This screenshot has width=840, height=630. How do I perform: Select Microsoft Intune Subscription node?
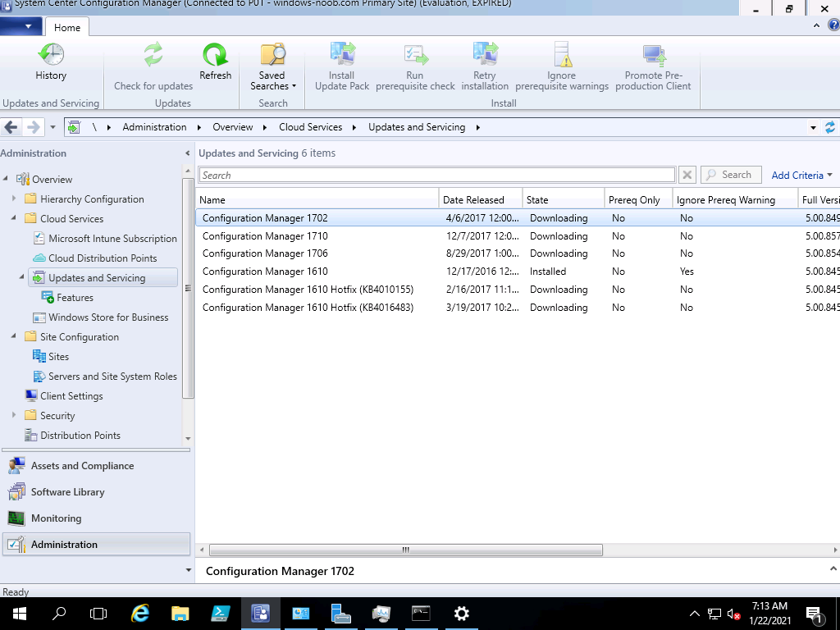(x=105, y=239)
